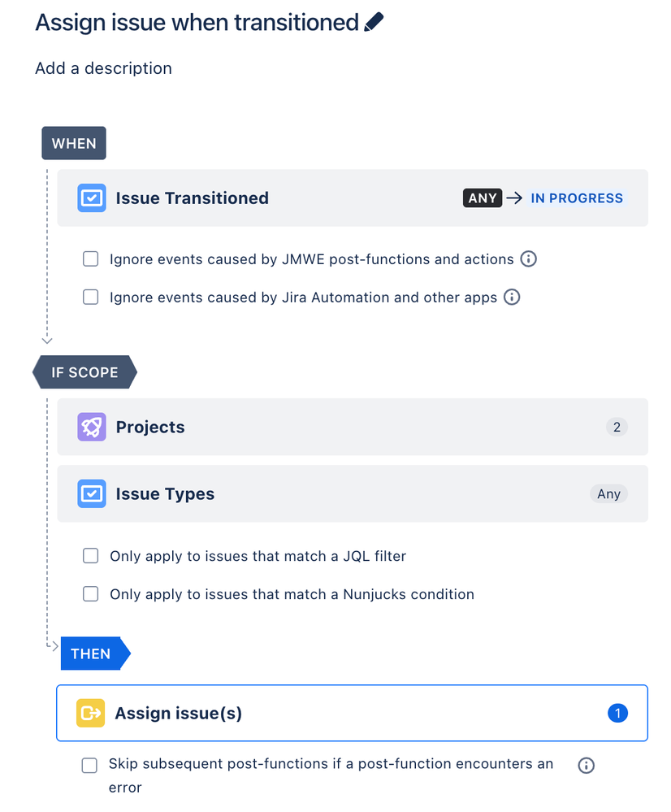Enable ignore events caused by Jira Automation
The image size is (671, 812).
coord(91,297)
